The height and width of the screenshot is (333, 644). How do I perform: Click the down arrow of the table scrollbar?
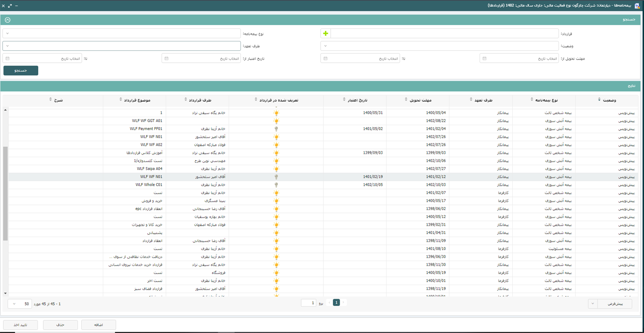point(5,293)
